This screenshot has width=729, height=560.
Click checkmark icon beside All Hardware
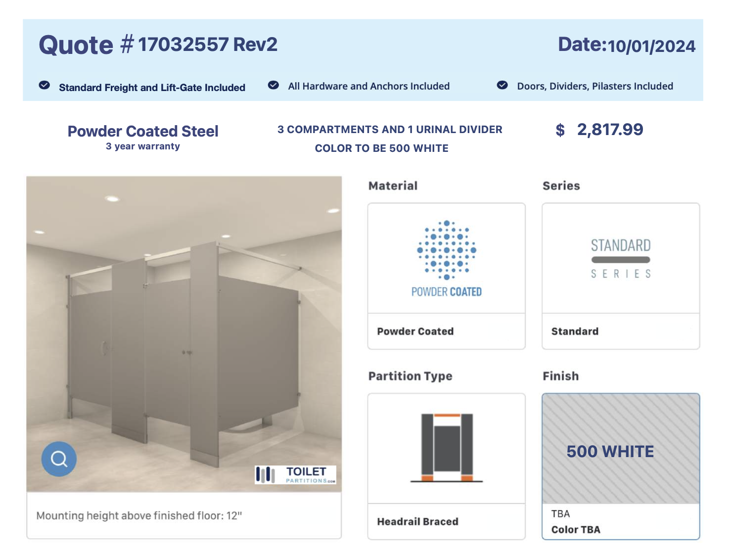point(273,85)
